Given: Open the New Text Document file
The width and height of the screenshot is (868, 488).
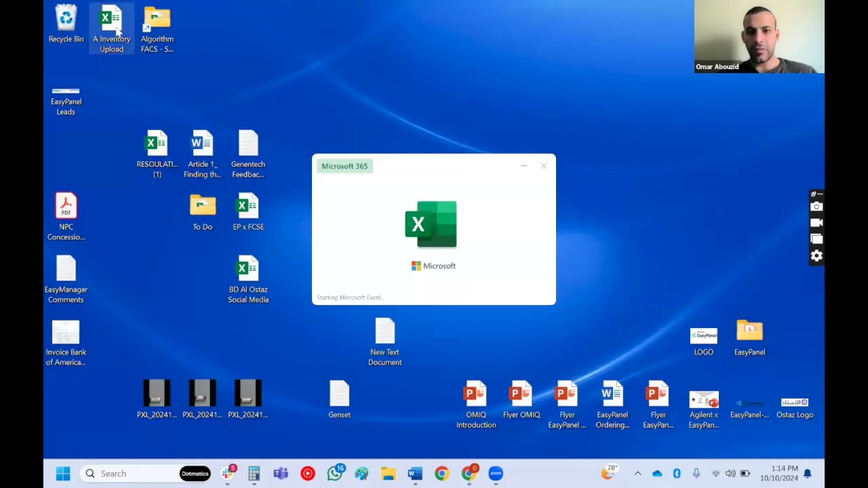Looking at the screenshot, I should [384, 342].
